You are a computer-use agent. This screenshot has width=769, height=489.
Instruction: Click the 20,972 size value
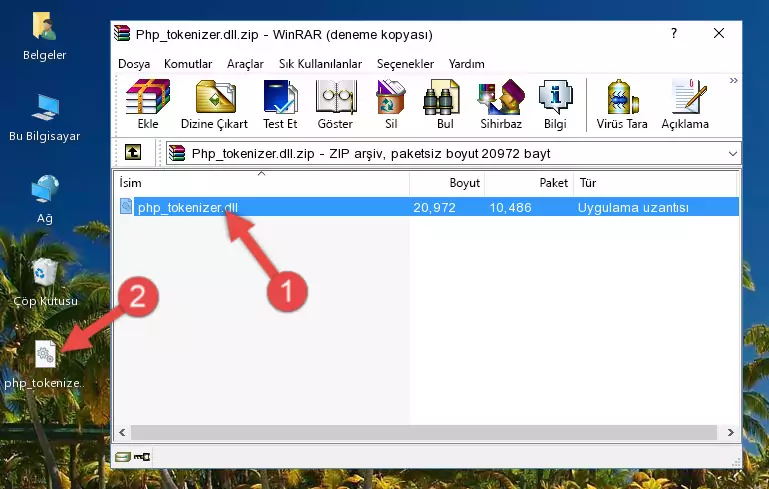[434, 207]
